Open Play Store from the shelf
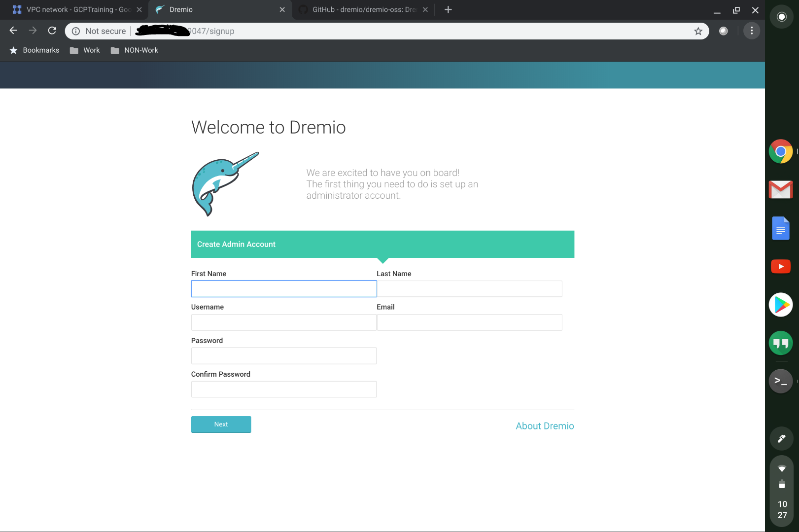 tap(781, 305)
